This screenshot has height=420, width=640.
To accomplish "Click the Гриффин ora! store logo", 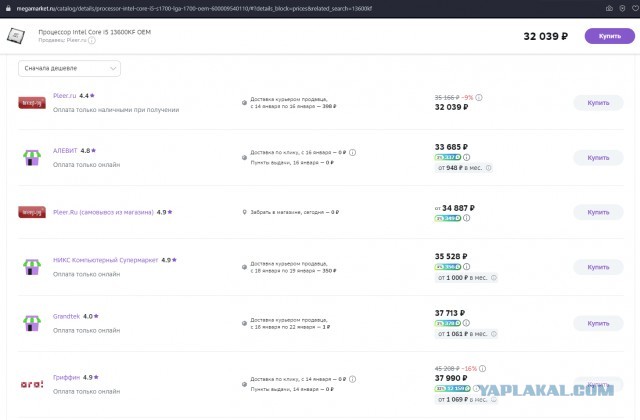I will tap(32, 384).
